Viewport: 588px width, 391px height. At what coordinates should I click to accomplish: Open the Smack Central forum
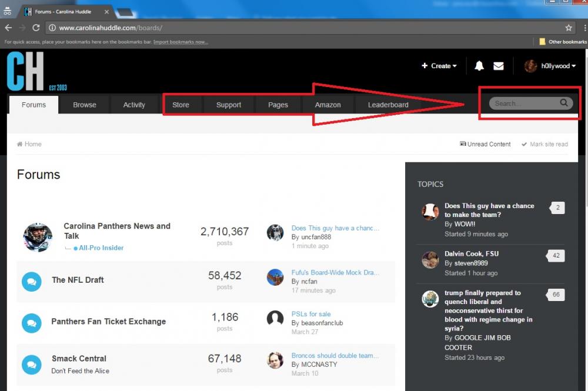click(79, 359)
